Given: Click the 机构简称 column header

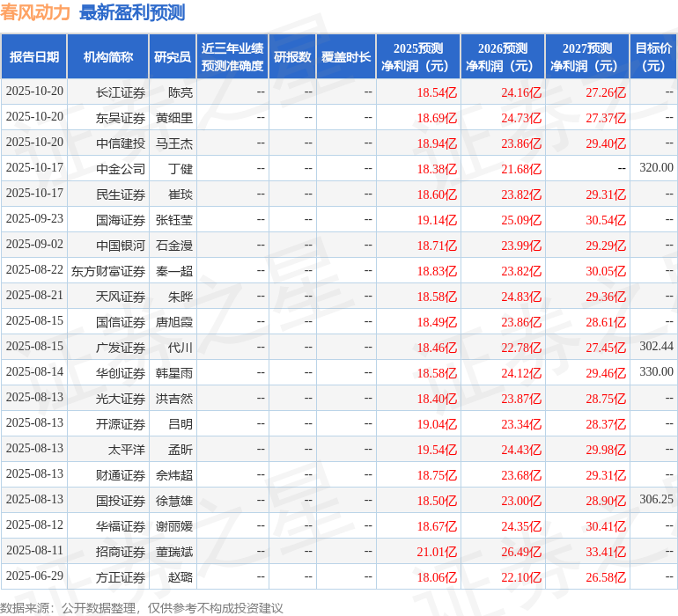Looking at the screenshot, I should (x=107, y=57).
